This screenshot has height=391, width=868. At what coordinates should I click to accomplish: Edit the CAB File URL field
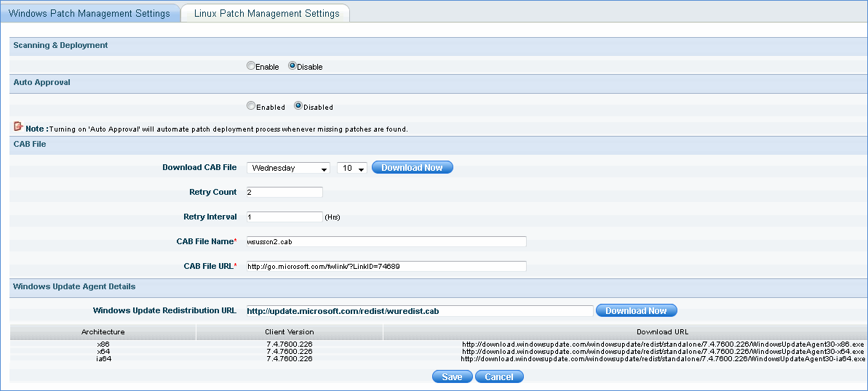pyautogui.click(x=386, y=266)
